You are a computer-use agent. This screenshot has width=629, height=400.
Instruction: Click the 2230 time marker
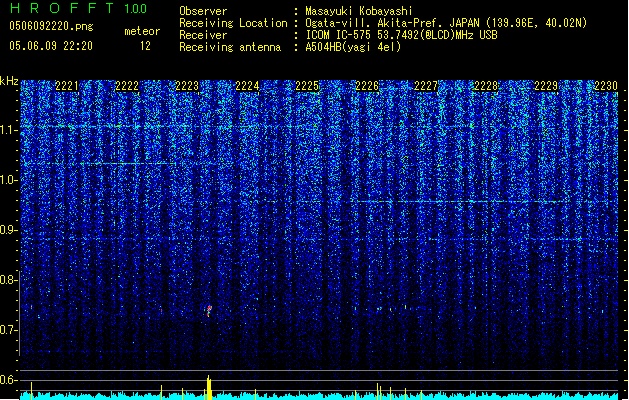pyautogui.click(x=606, y=86)
